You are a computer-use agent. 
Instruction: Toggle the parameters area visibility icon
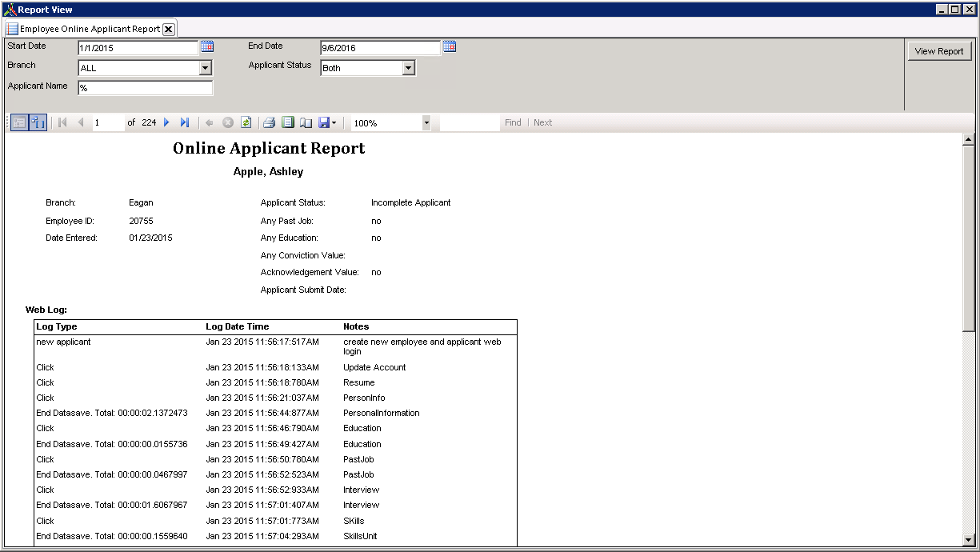coord(37,122)
